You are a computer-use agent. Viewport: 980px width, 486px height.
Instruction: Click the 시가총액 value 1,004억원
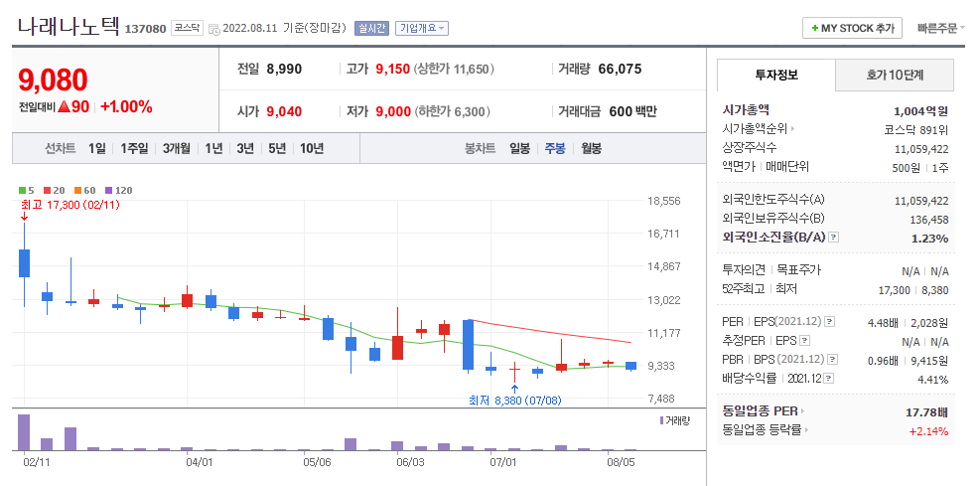pos(921,111)
